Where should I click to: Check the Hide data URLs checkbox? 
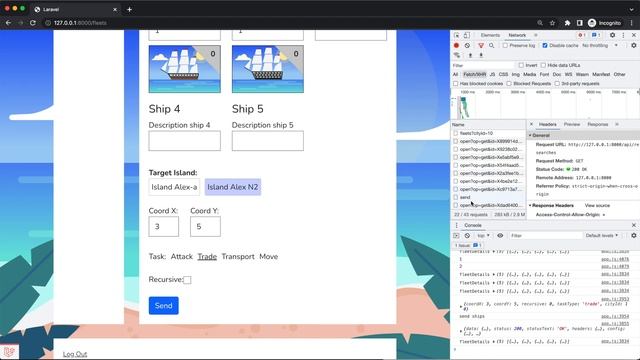(543, 65)
